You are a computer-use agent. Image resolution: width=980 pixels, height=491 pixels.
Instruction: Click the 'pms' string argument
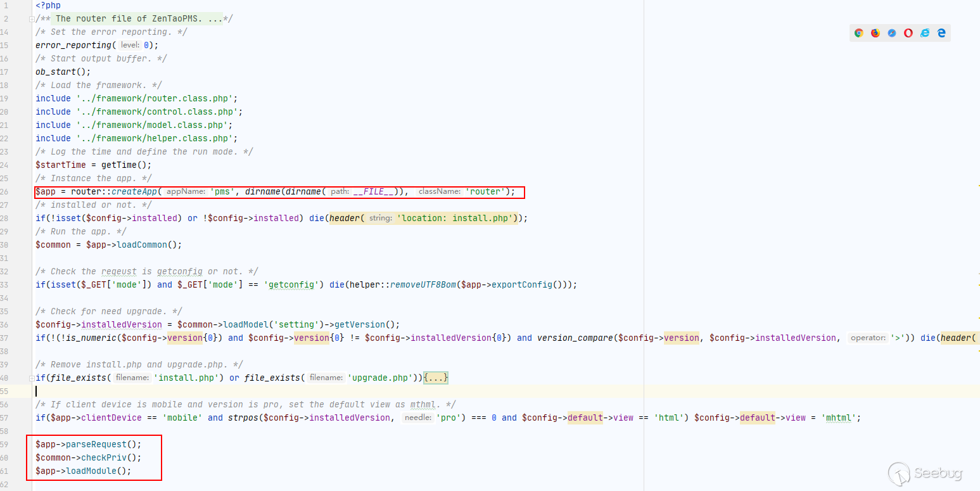tap(223, 191)
